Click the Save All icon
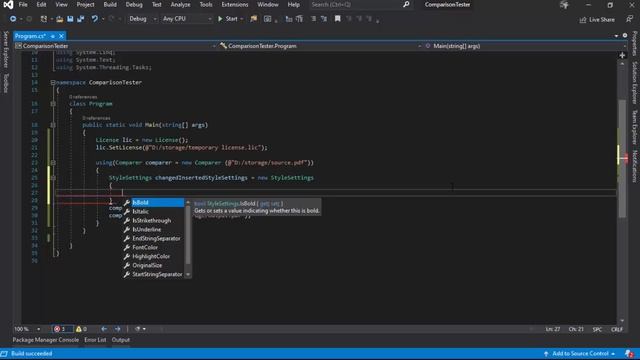 pos(80,19)
